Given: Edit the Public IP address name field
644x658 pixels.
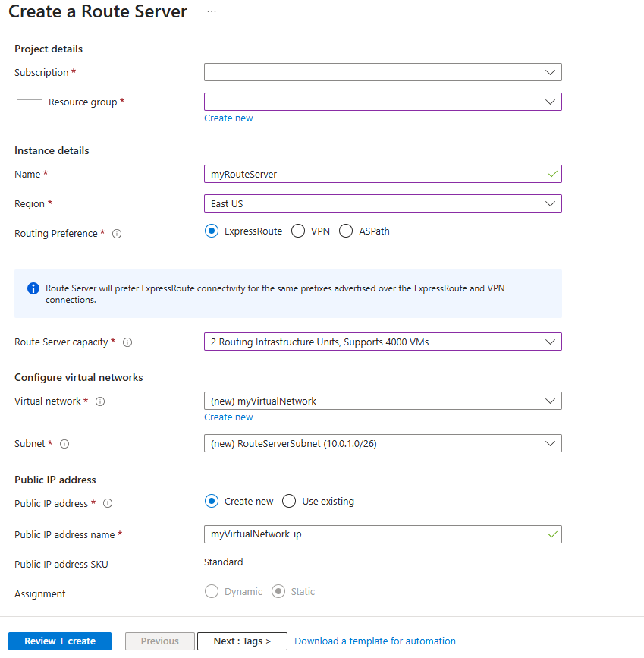Looking at the screenshot, I should pyautogui.click(x=382, y=534).
